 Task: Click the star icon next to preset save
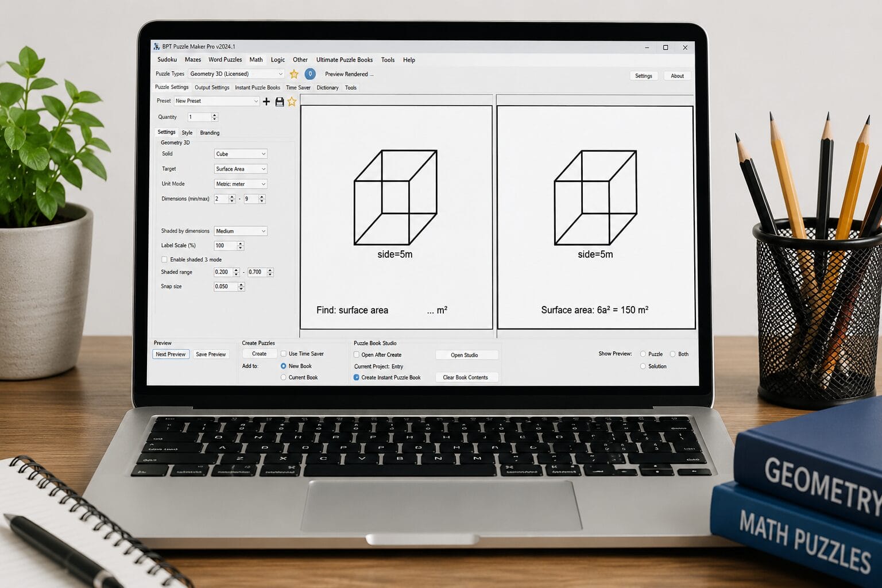pyautogui.click(x=292, y=102)
